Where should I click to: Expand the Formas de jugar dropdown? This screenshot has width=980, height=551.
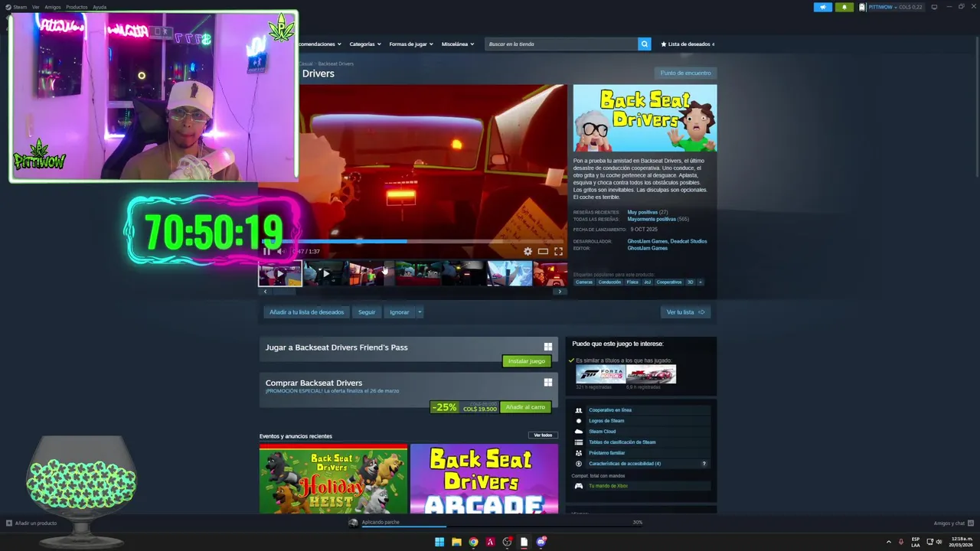point(411,44)
